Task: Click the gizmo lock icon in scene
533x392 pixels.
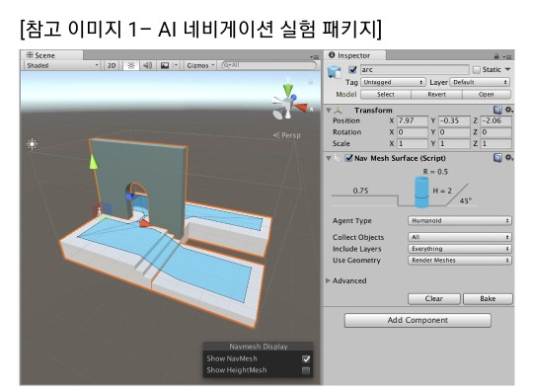Action: [x=310, y=82]
